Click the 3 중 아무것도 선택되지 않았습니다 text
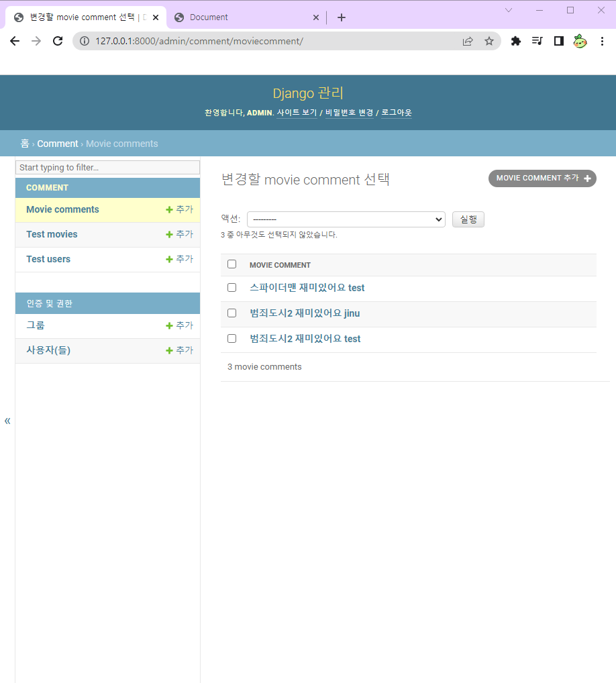616x683 pixels. point(279,235)
